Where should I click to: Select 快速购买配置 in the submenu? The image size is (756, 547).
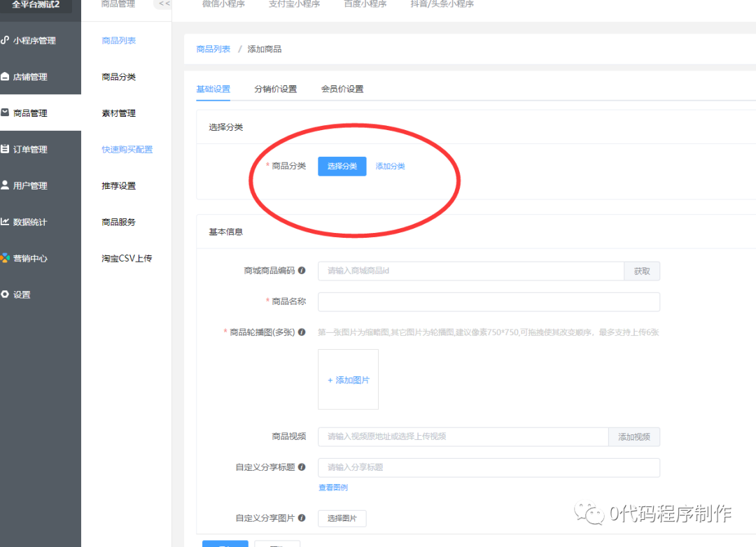click(127, 150)
